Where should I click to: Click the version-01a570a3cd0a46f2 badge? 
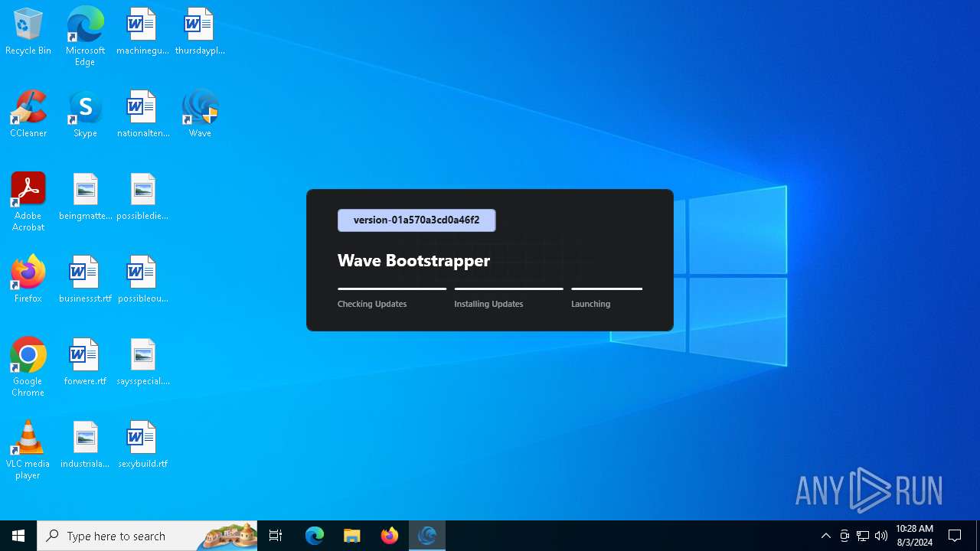tap(416, 220)
